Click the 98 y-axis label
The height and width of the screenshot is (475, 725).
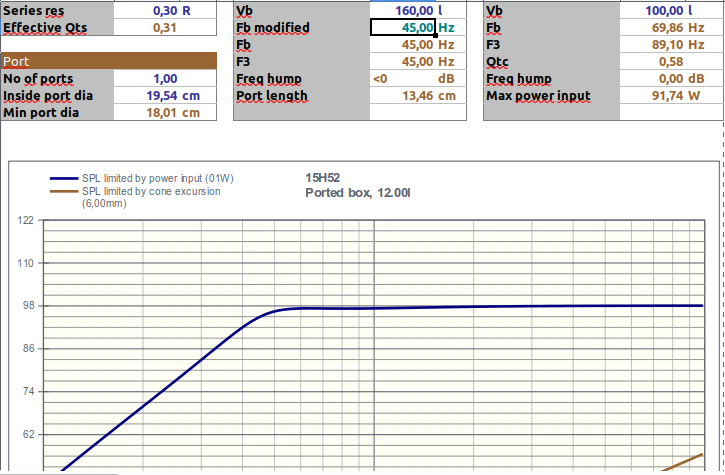click(x=28, y=305)
